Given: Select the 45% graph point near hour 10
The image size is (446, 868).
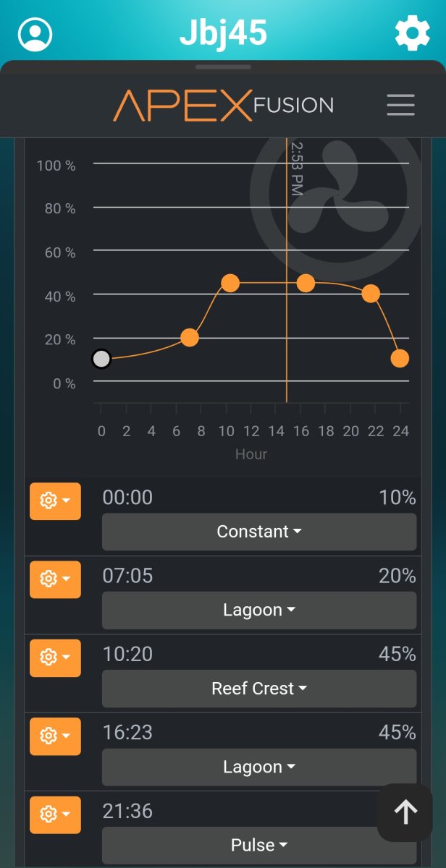Looking at the screenshot, I should tap(230, 283).
